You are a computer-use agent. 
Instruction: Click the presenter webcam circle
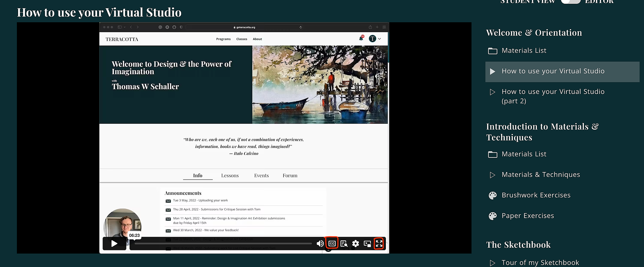(x=123, y=227)
